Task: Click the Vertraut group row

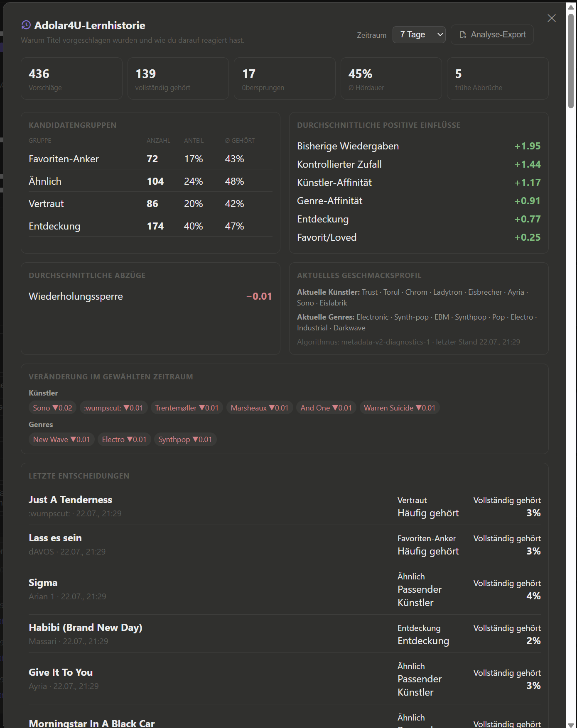Action: click(x=150, y=204)
